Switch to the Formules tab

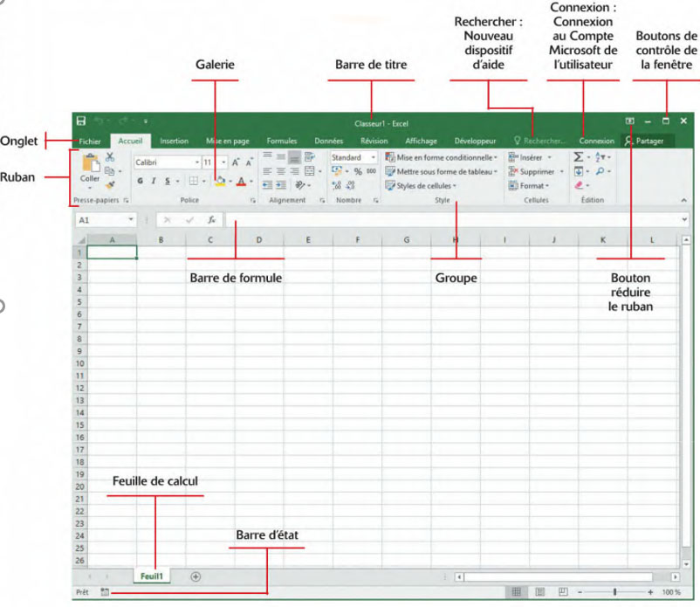pyautogui.click(x=282, y=141)
